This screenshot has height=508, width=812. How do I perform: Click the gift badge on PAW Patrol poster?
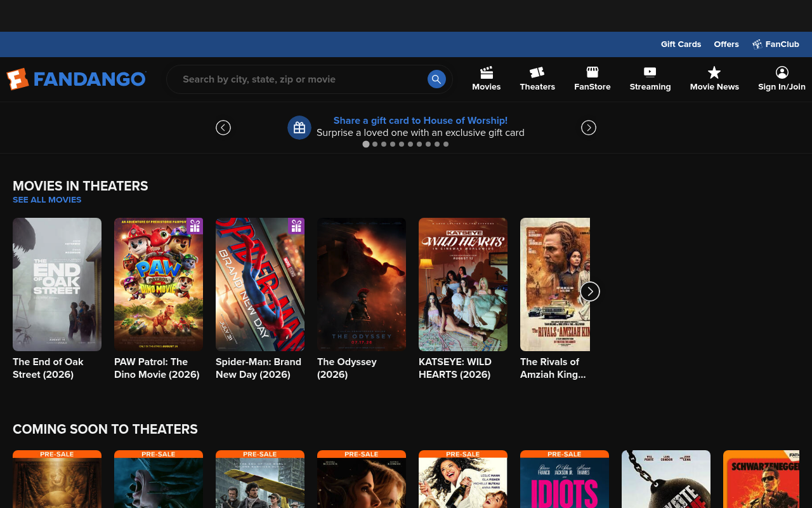tap(195, 226)
